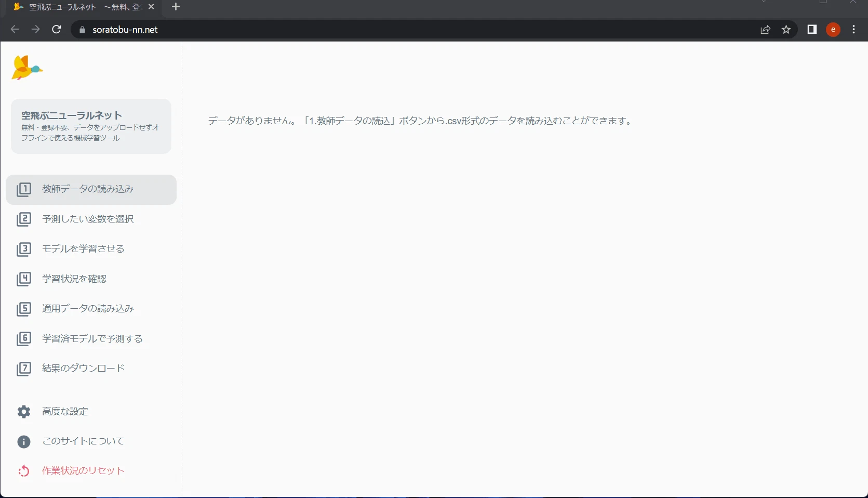This screenshot has width=868, height=498.
Task: Open このサイトについて page
Action: point(91,441)
